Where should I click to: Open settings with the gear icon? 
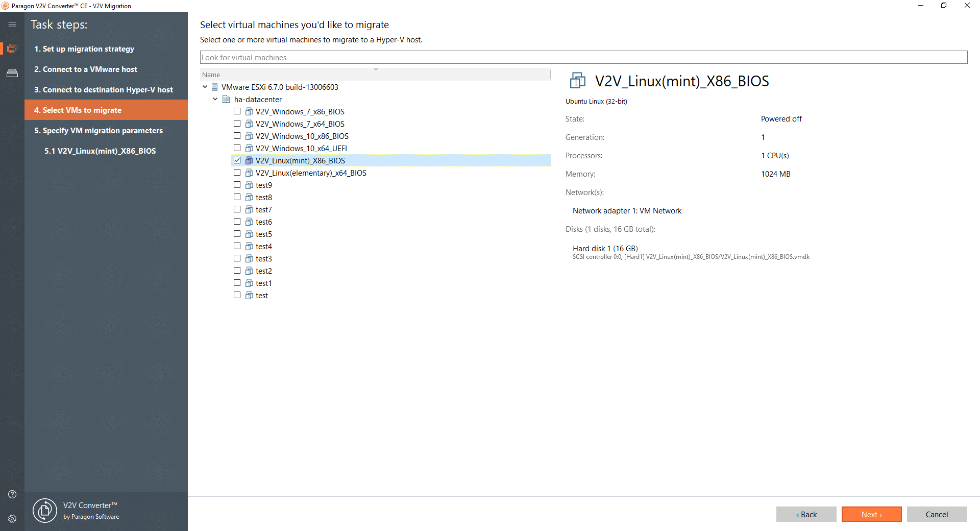(12, 519)
